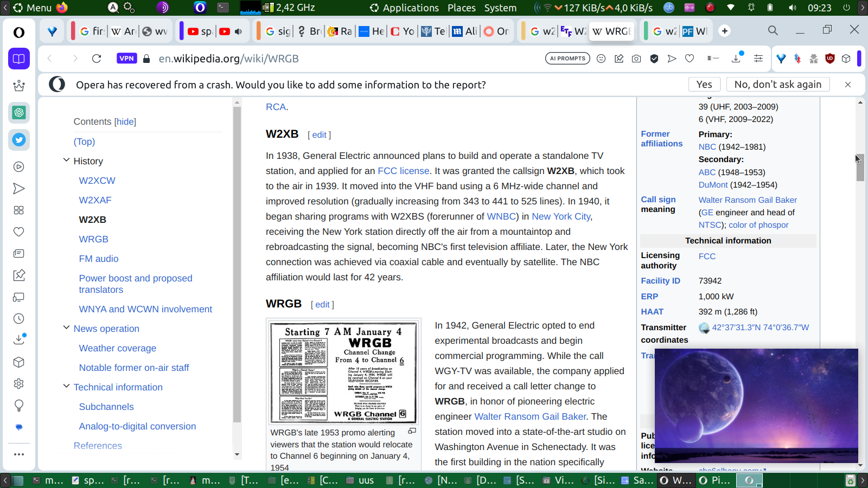
Task: Collapse the News operation contents section
Action: 66,328
